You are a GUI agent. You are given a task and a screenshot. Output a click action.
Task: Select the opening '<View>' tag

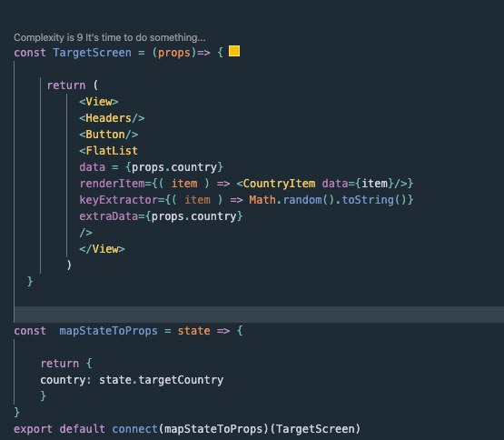(99, 102)
